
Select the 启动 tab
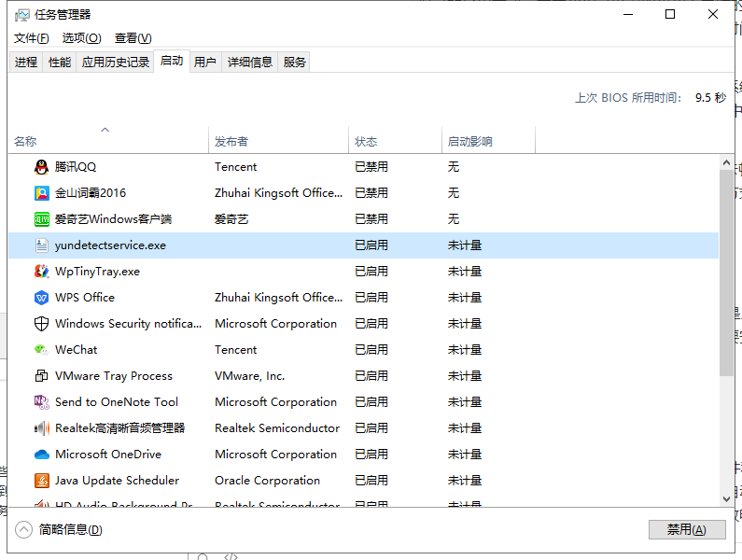172,61
